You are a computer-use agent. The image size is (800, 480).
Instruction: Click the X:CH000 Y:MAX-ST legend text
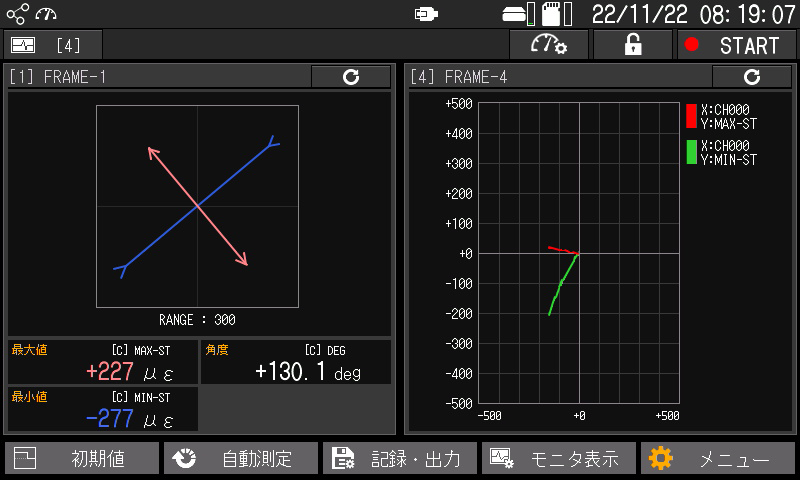pyautogui.click(x=729, y=116)
